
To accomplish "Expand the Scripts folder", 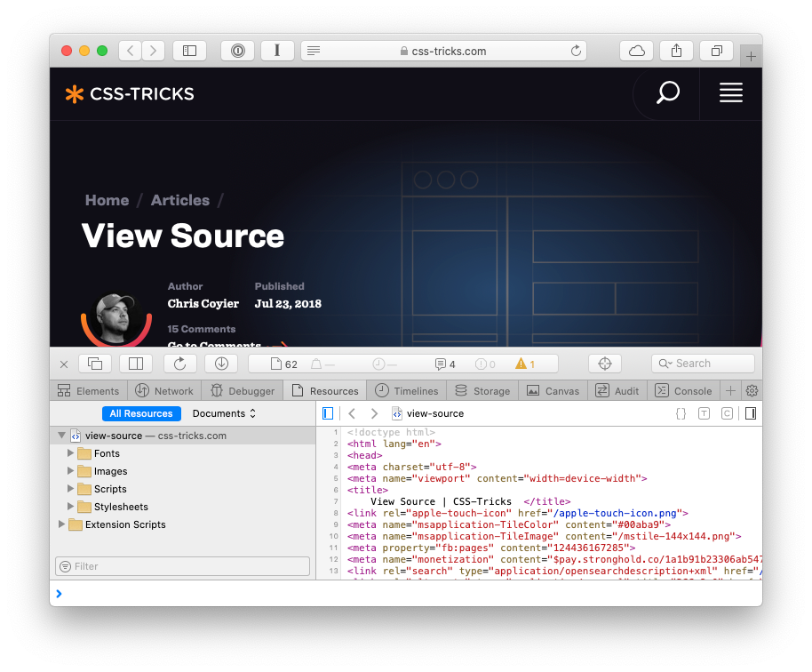I will click(70, 489).
